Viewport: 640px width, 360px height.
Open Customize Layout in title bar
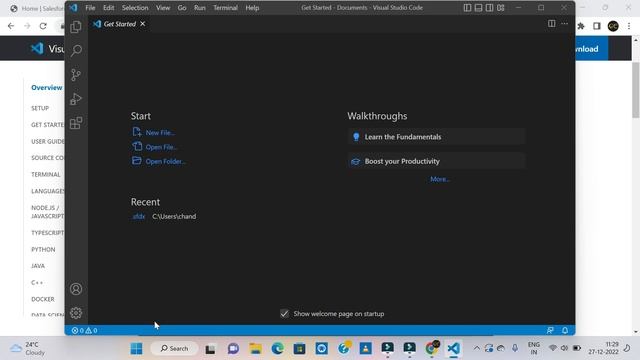[501, 8]
